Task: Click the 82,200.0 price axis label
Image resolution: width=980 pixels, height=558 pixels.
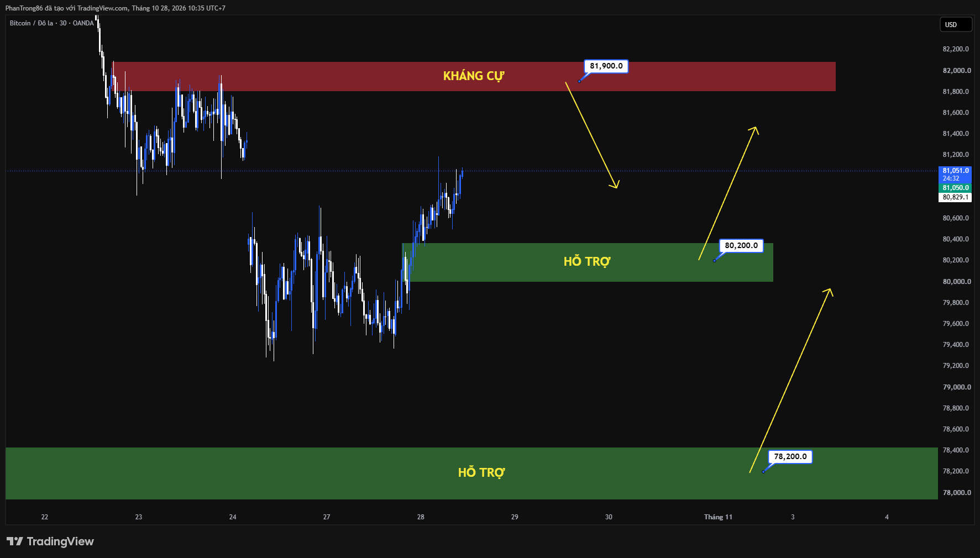Action: pos(956,49)
